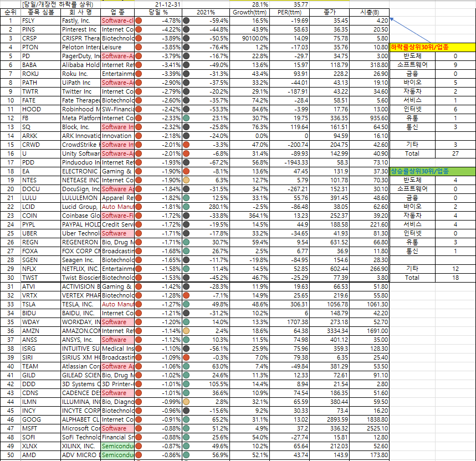This screenshot has height=461, width=476.
Task: Click the dark 2021% icon in PINS row
Action: tap(186, 29)
